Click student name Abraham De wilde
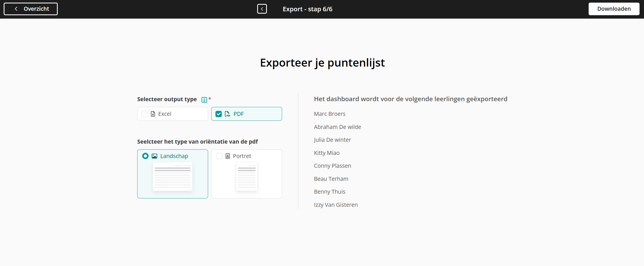Image resolution: width=644 pixels, height=266 pixels. point(337,127)
